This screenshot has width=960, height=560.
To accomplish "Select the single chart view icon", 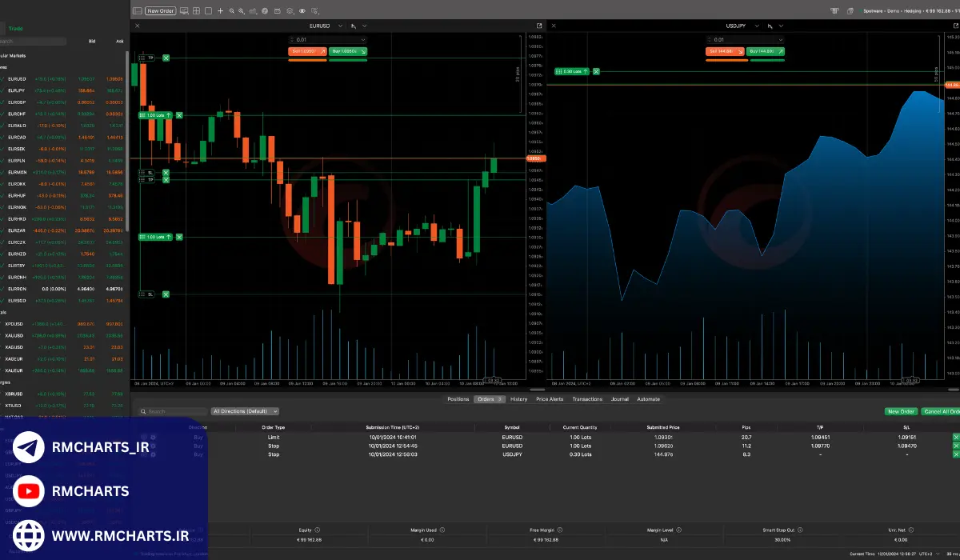I will coord(210,10).
